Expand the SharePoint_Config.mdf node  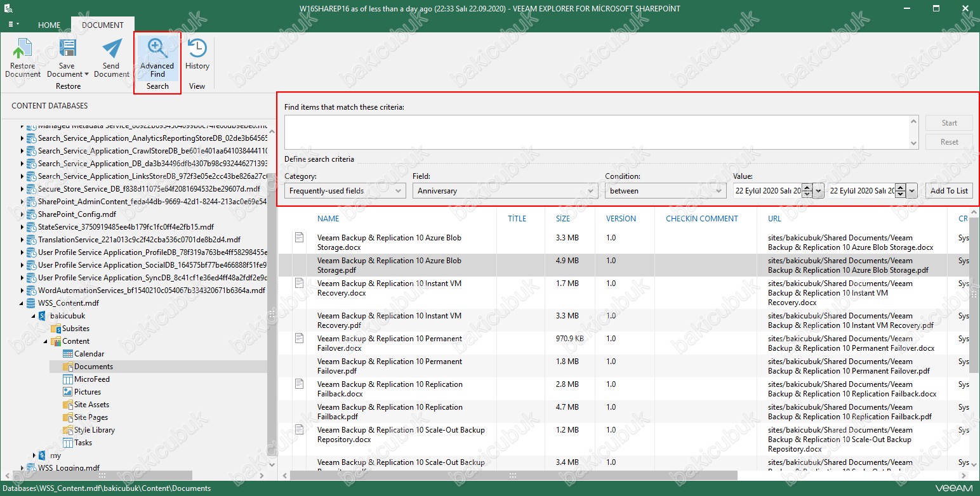tap(23, 214)
